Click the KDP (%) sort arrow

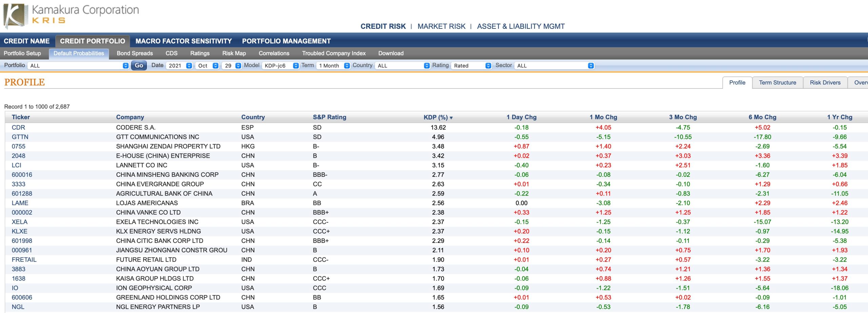pos(451,118)
